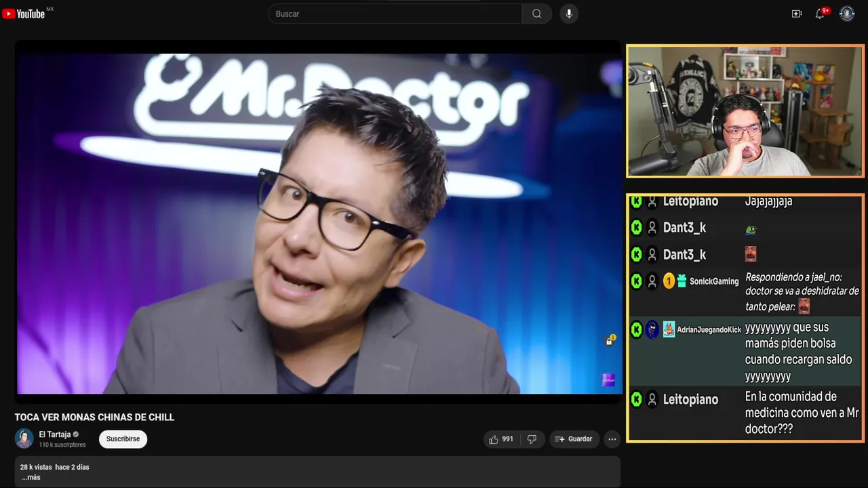Click the SonickGaming reply message text
The height and width of the screenshot is (488, 868).
(x=802, y=291)
